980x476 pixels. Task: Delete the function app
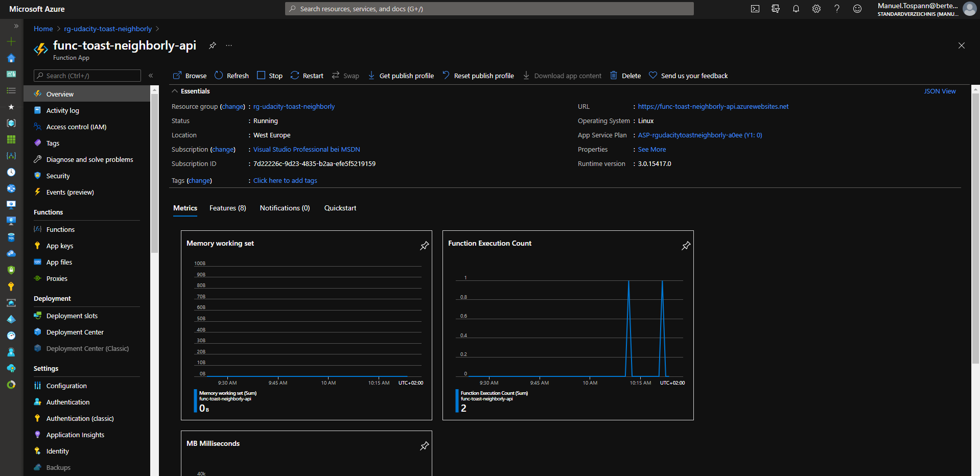[x=625, y=76]
